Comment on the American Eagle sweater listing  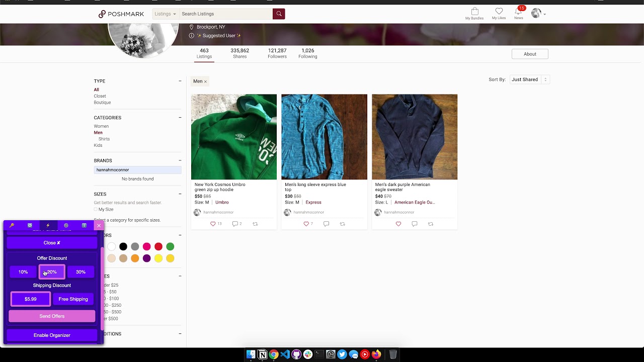click(x=415, y=224)
